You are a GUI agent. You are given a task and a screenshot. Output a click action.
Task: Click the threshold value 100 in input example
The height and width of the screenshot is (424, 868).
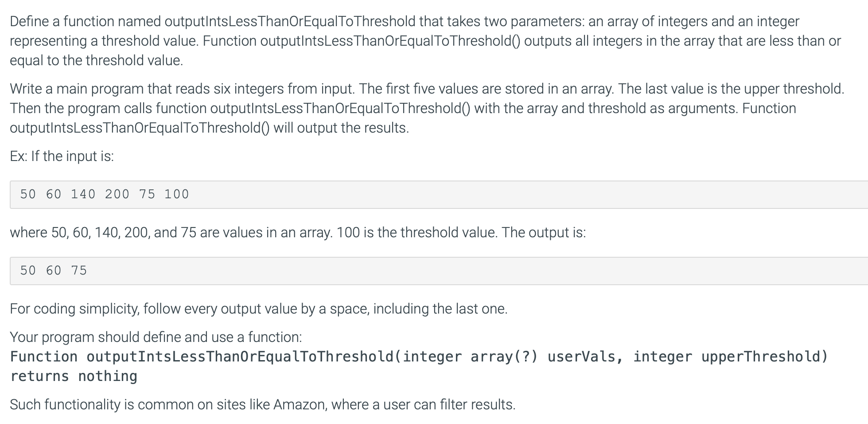coord(177,194)
